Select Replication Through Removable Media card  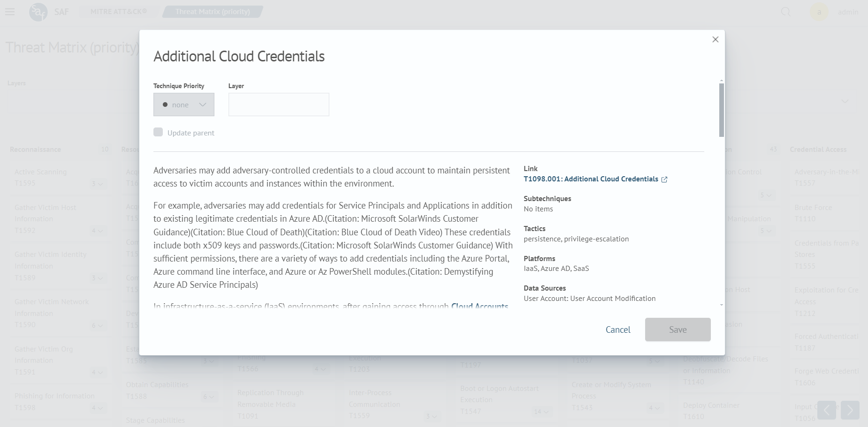click(284, 404)
